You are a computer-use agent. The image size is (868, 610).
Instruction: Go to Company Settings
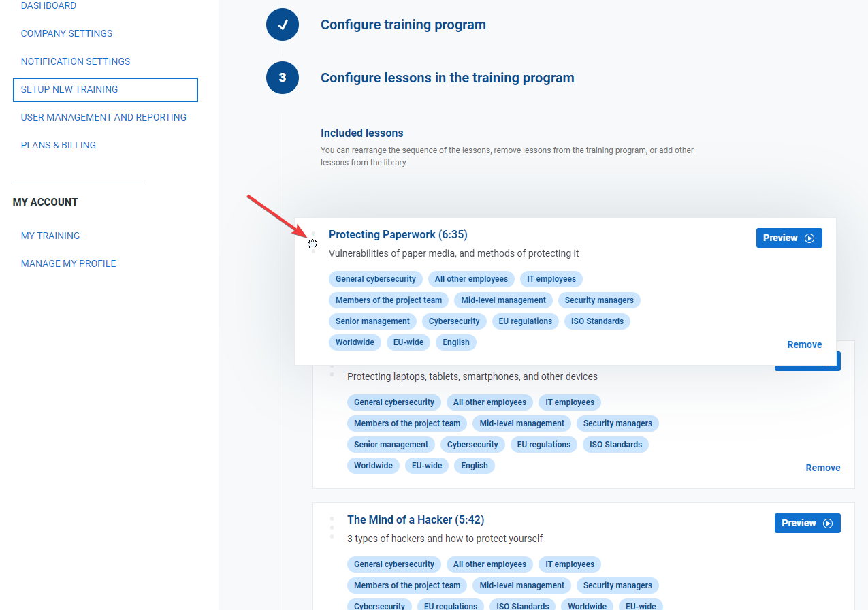tap(67, 33)
